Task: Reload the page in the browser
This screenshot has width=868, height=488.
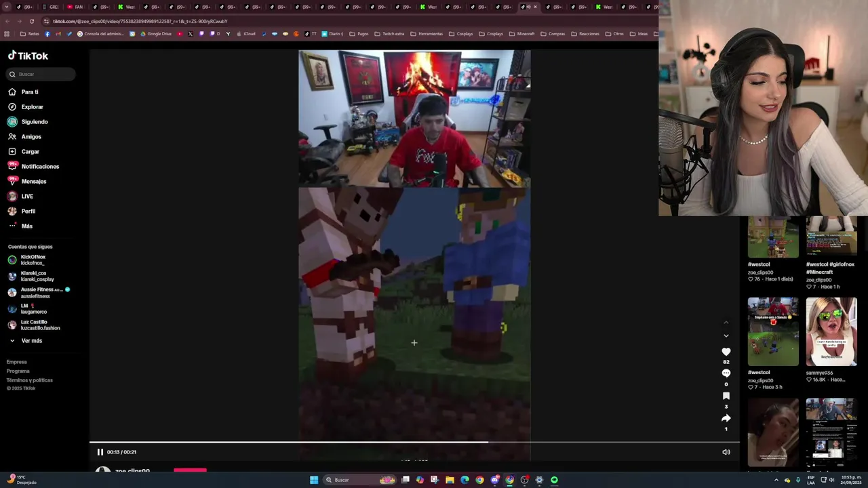Action: [31, 21]
